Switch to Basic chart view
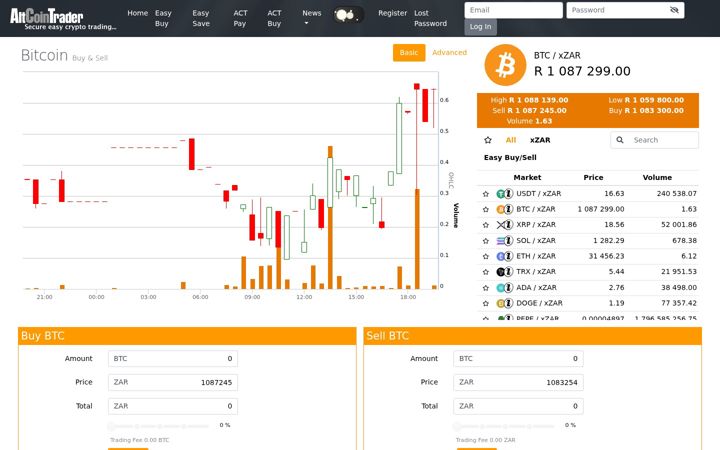Image resolution: width=720 pixels, height=450 pixels. [409, 52]
